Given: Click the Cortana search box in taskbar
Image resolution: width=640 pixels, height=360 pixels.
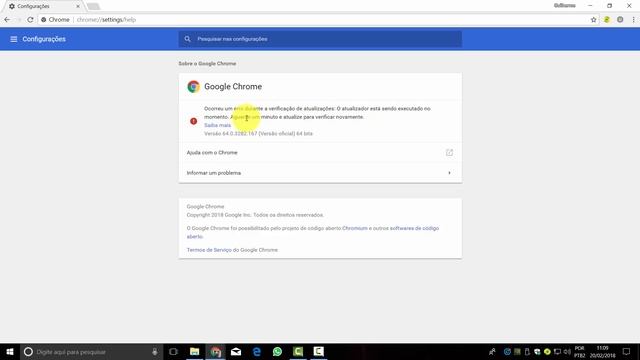Looking at the screenshot, I should click(x=91, y=352).
